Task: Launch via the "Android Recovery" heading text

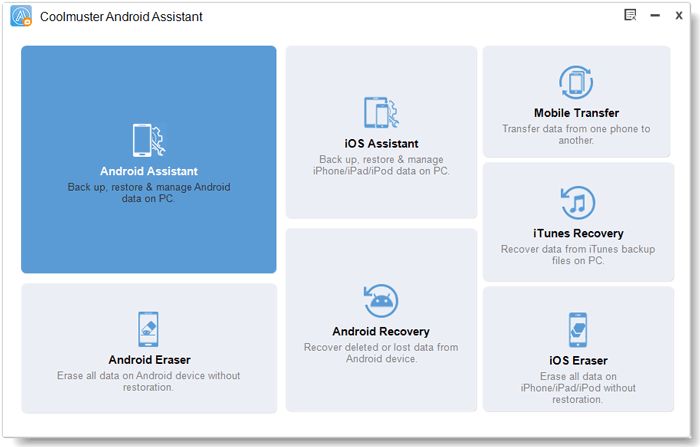Action: tap(381, 331)
